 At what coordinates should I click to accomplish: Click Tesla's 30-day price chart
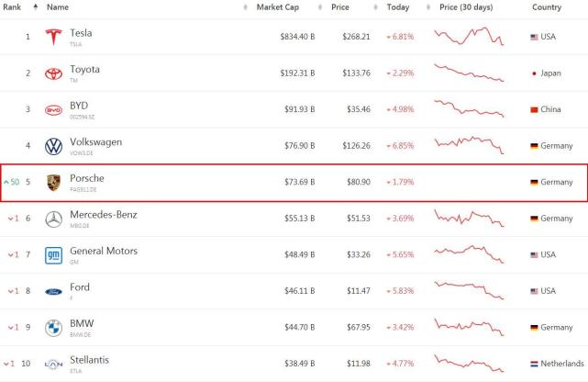pos(469,37)
